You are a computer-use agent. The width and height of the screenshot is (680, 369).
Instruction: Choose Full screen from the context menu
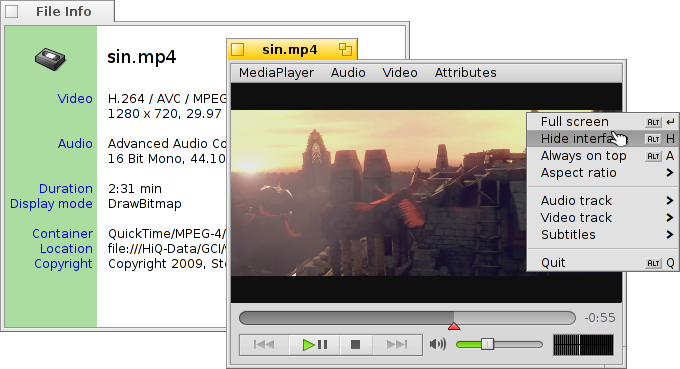click(x=603, y=122)
